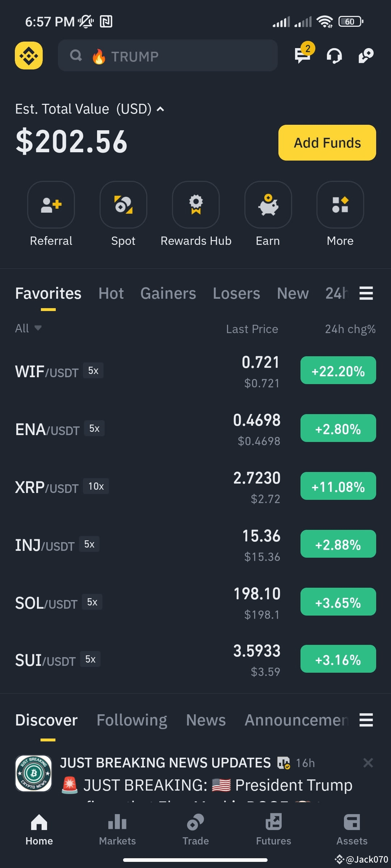Dismiss the JUST BREAKING NEWS post
This screenshot has height=868, width=391.
[x=368, y=763]
